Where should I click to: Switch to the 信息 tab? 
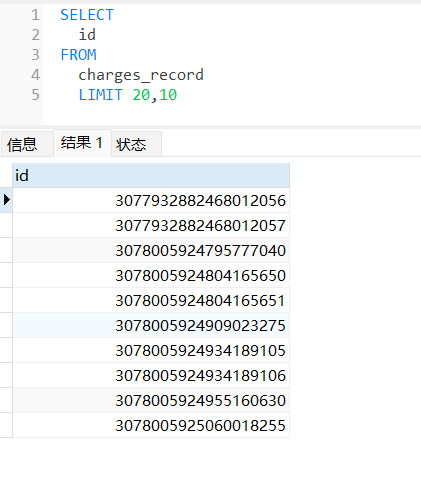click(27, 144)
